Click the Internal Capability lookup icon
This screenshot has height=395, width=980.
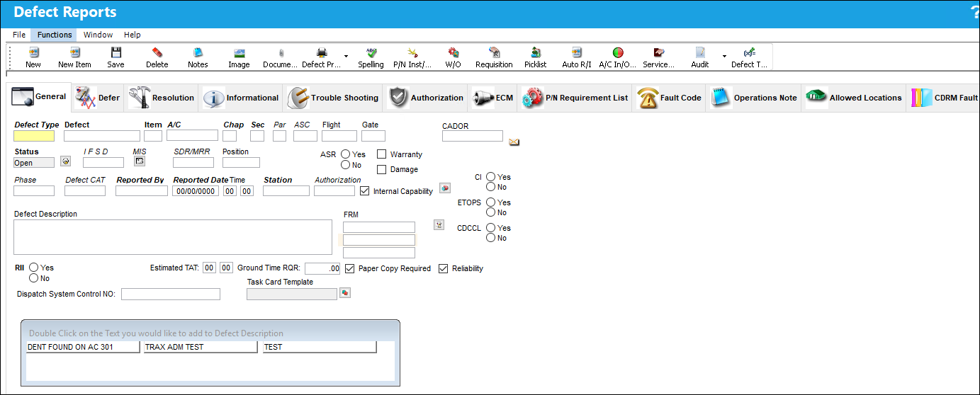444,188
